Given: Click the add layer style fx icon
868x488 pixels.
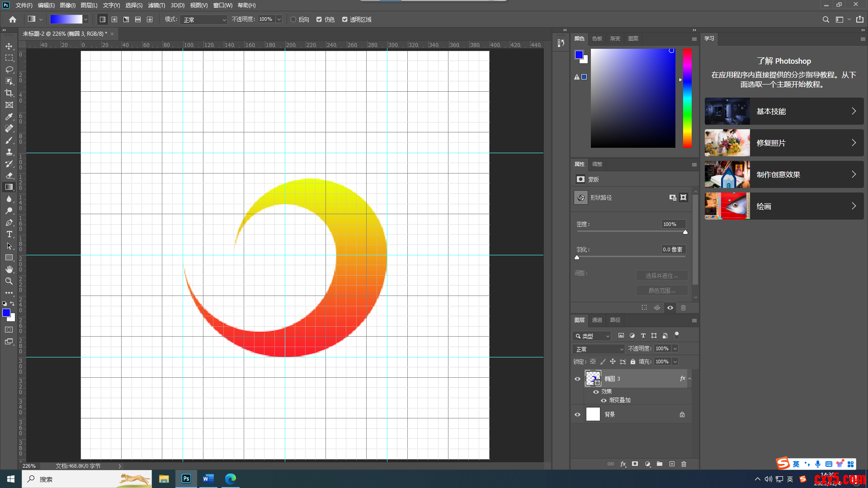Looking at the screenshot, I should pyautogui.click(x=623, y=464).
